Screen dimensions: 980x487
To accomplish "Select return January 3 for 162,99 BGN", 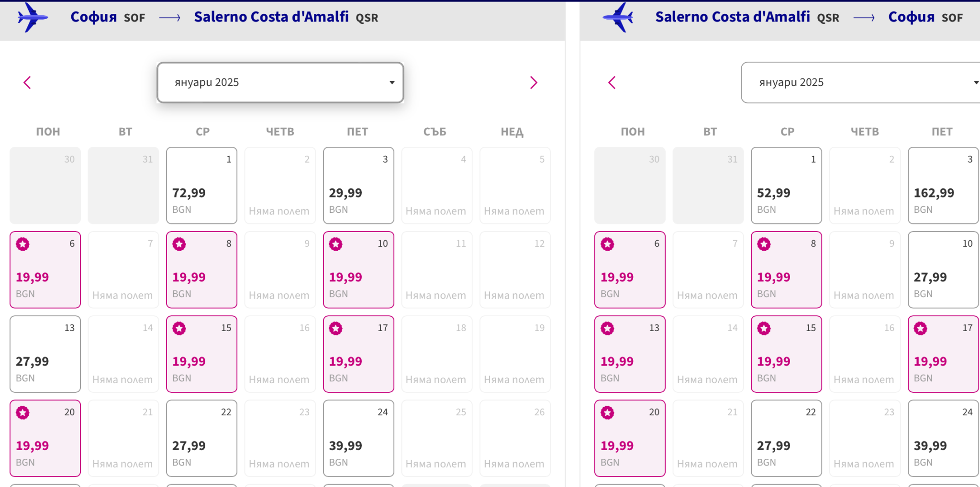I will point(943,186).
